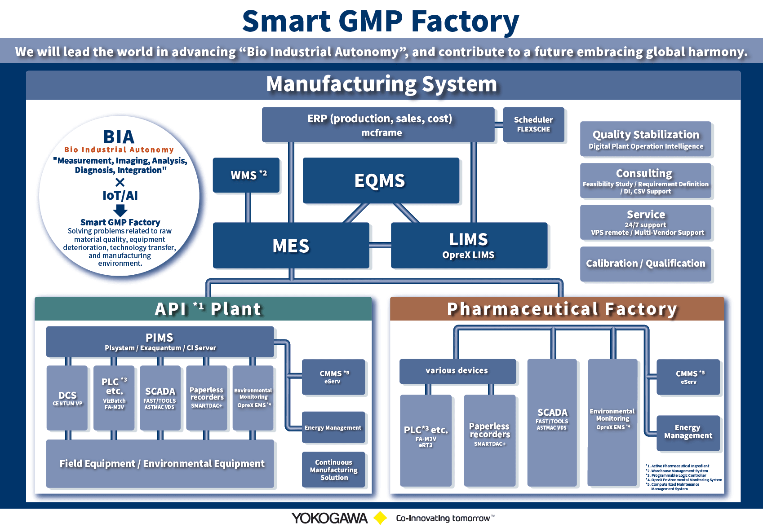Open Paperless recorders box in API Plant

click(x=207, y=398)
